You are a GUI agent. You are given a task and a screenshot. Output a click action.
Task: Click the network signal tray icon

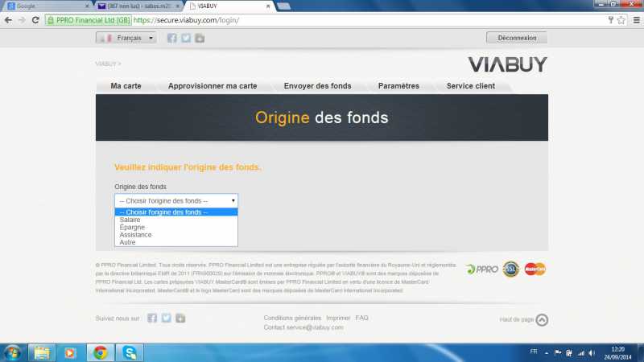[580, 353]
